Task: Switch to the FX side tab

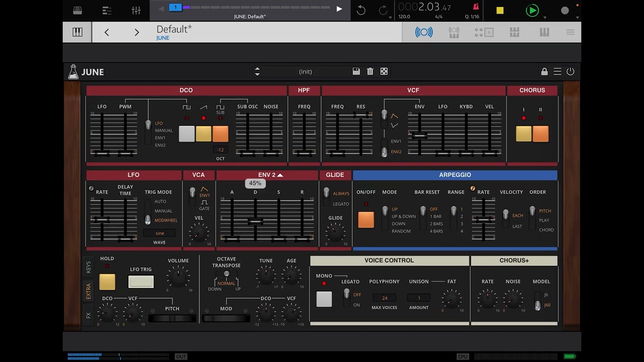Action: pyautogui.click(x=89, y=315)
